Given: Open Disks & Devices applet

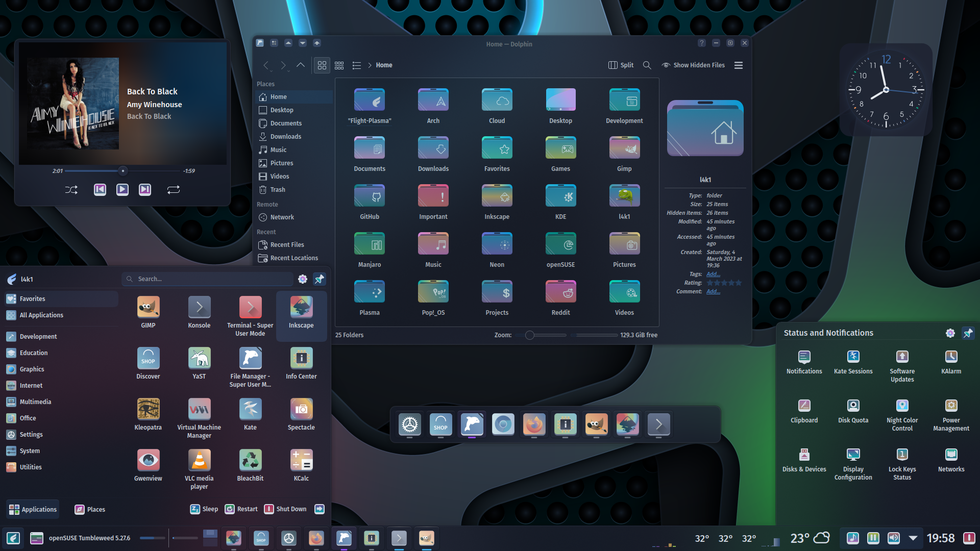Looking at the screenshot, I should tap(804, 460).
